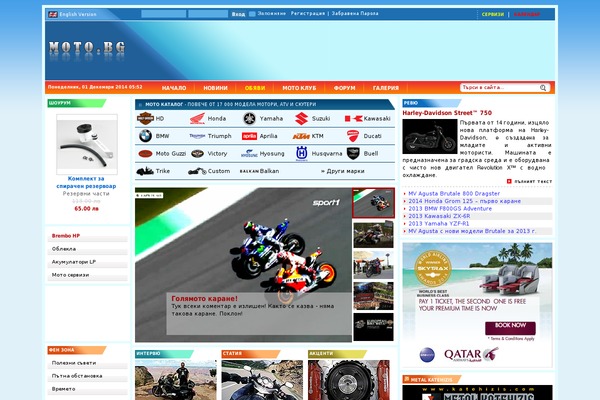Open the НОВИНИ navigation item
This screenshot has height=400, width=600.
[x=215, y=88]
